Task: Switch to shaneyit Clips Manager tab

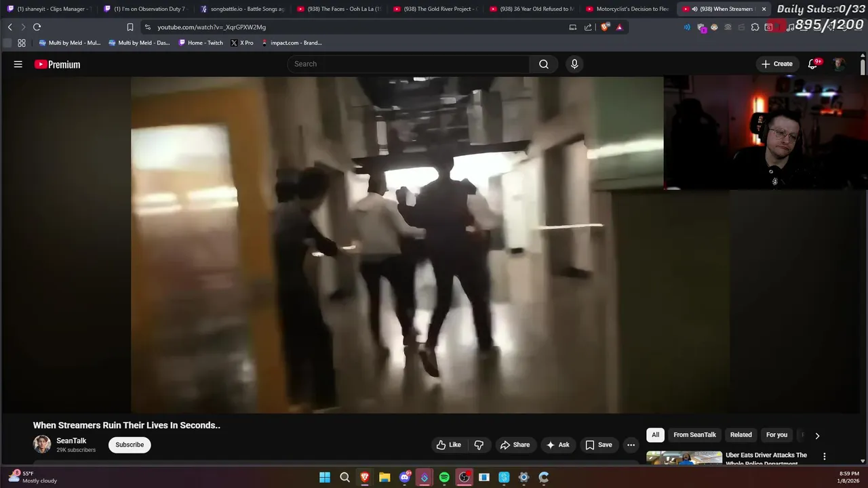Action: click(48, 9)
